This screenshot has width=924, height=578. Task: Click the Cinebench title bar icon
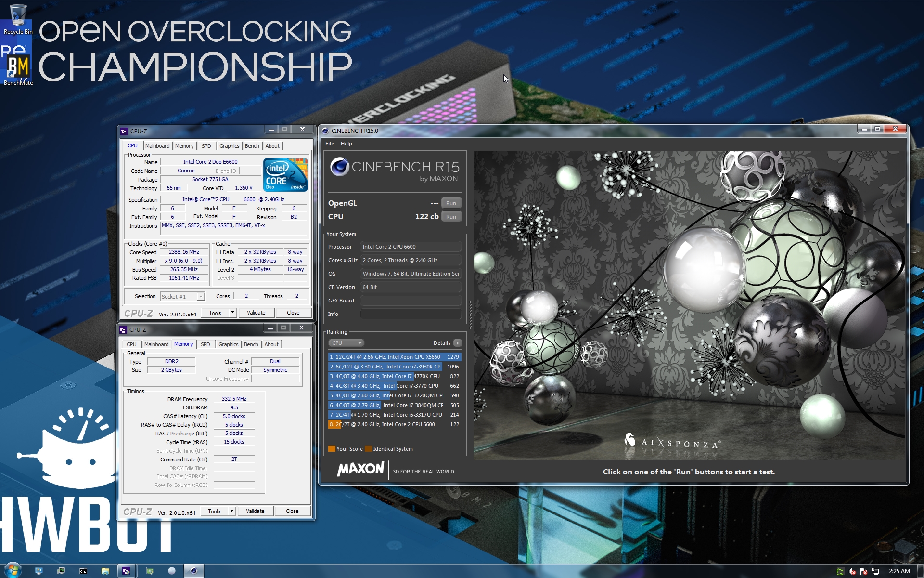coord(325,131)
